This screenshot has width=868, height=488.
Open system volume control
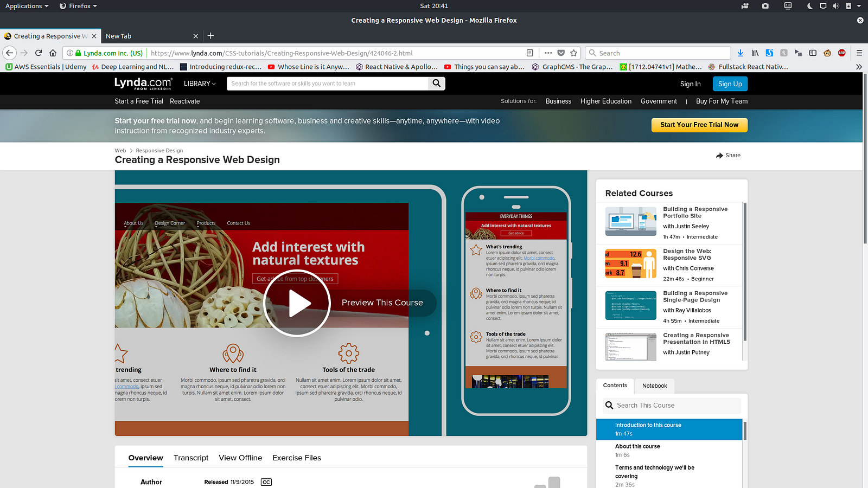[835, 6]
